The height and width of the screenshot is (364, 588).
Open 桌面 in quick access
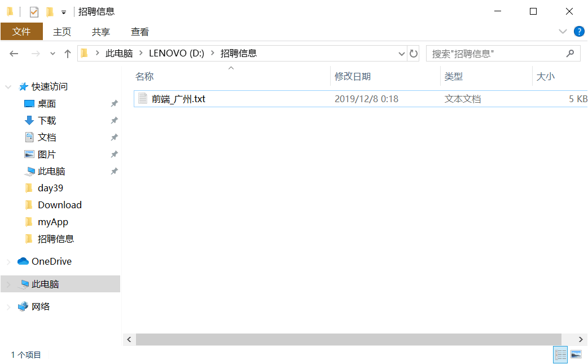46,103
